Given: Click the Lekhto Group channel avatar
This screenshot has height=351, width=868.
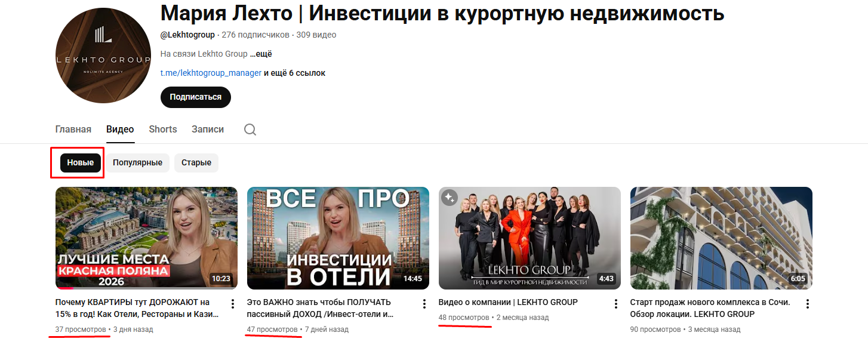Looking at the screenshot, I should coord(103,56).
